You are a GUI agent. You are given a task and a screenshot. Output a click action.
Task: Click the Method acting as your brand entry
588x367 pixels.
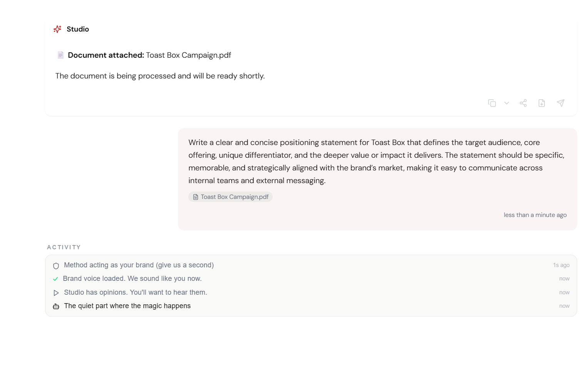[139, 265]
